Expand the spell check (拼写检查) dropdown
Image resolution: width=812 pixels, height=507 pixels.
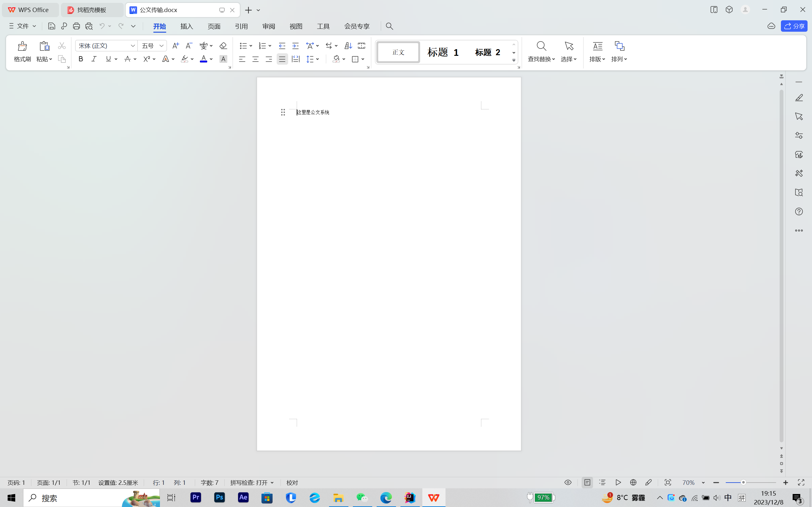click(272, 483)
